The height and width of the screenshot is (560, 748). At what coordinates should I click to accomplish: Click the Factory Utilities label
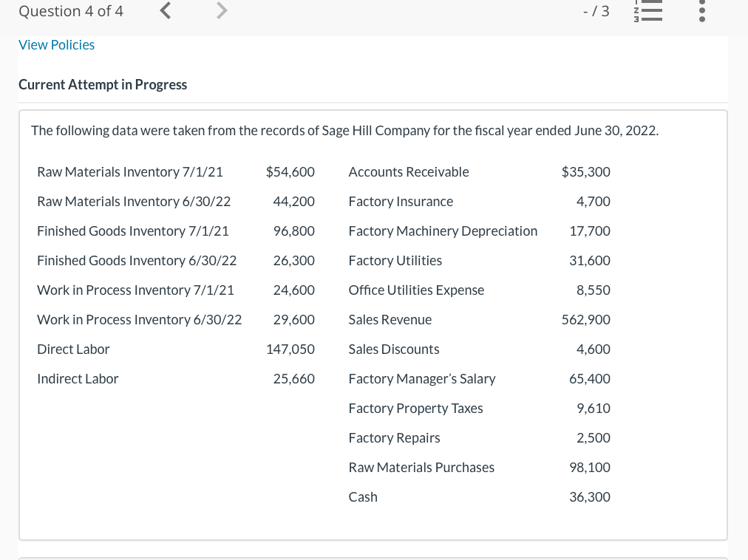coord(395,261)
